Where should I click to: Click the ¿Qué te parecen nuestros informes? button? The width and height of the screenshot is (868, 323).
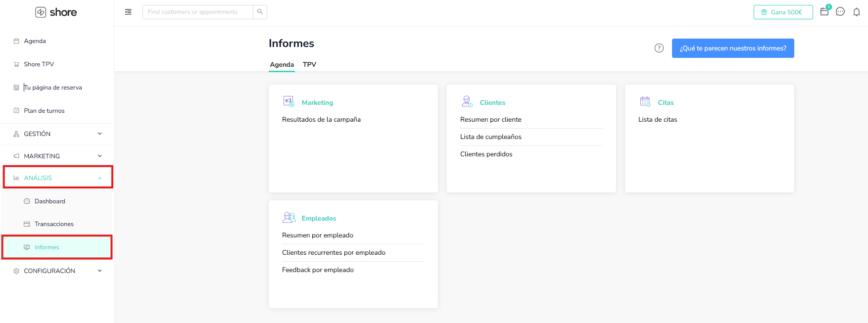(x=732, y=48)
